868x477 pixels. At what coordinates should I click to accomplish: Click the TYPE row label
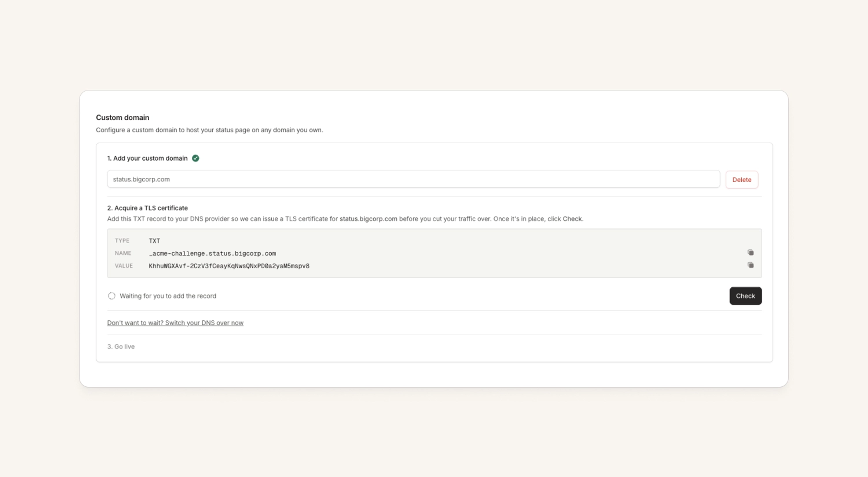click(x=122, y=240)
